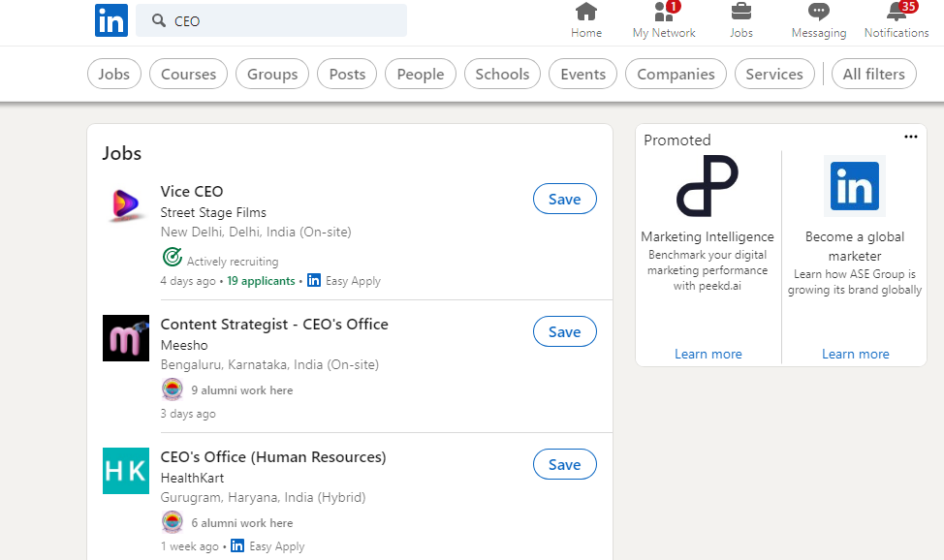The image size is (944, 560).
Task: Open Content Strategist - CEO's Office listing
Action: click(274, 324)
